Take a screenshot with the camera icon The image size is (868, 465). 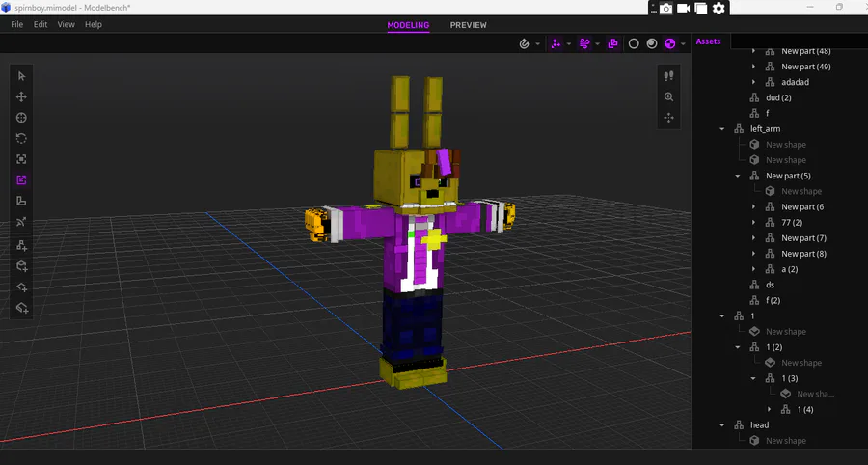click(x=665, y=9)
